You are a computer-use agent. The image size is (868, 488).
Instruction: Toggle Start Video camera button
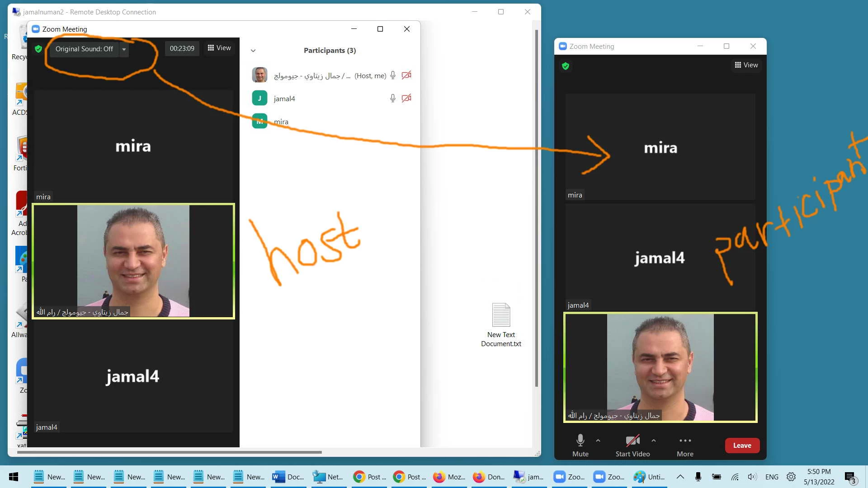(x=632, y=445)
